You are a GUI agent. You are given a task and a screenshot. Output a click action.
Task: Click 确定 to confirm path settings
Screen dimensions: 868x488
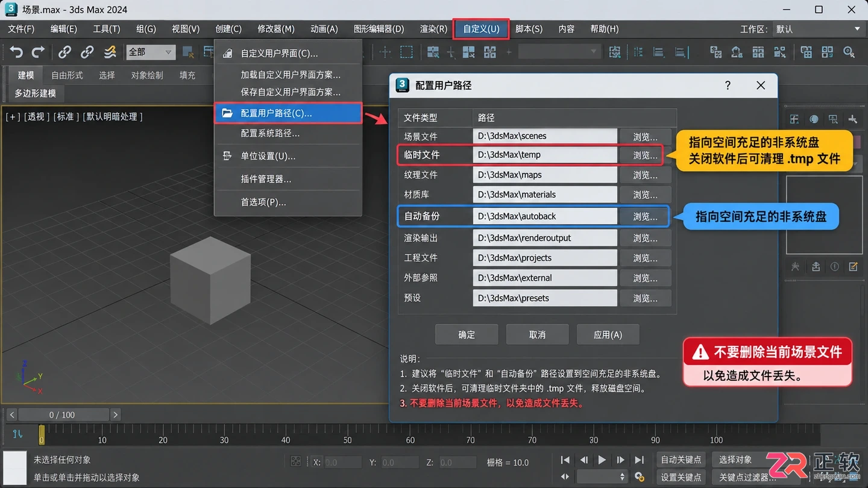467,334
